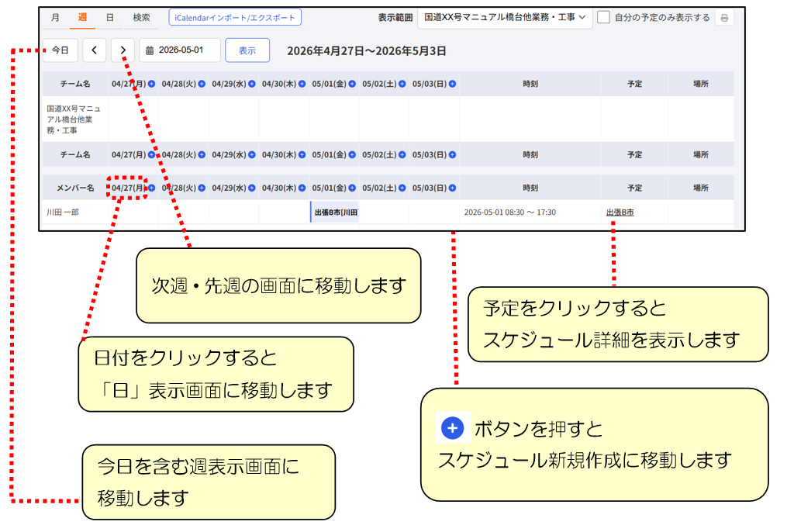Go to next week with right arrow
Screen dimensions: 794x532
(x=123, y=50)
